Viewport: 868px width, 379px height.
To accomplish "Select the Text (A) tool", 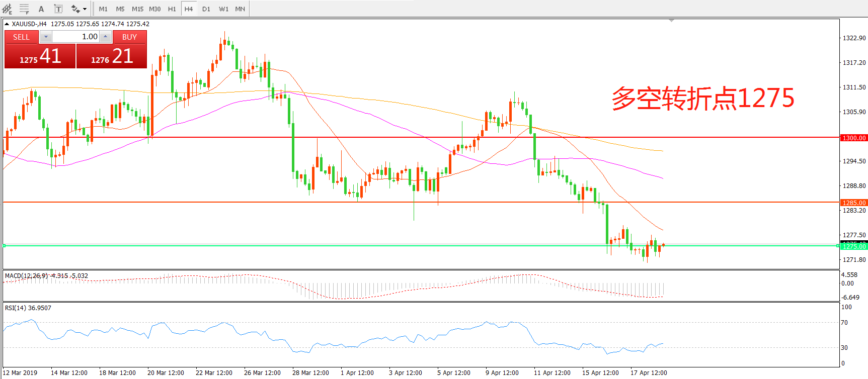I will [x=41, y=9].
